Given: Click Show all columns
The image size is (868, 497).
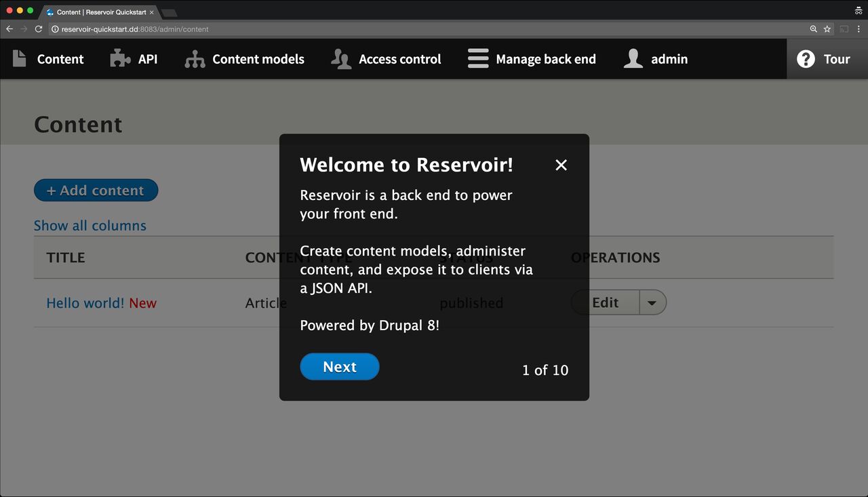Looking at the screenshot, I should [x=90, y=225].
